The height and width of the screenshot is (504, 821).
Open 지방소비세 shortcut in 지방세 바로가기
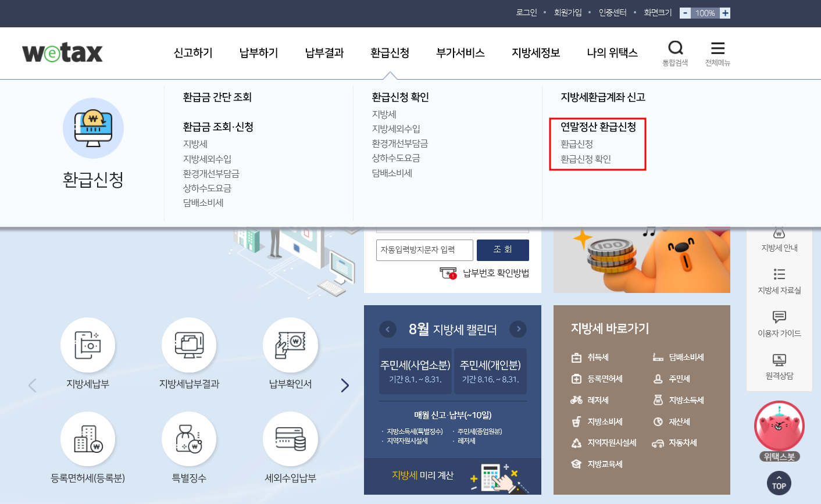pos(597,422)
